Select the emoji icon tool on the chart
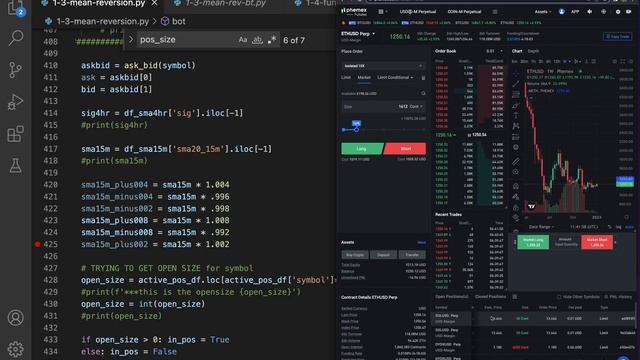 point(516,147)
